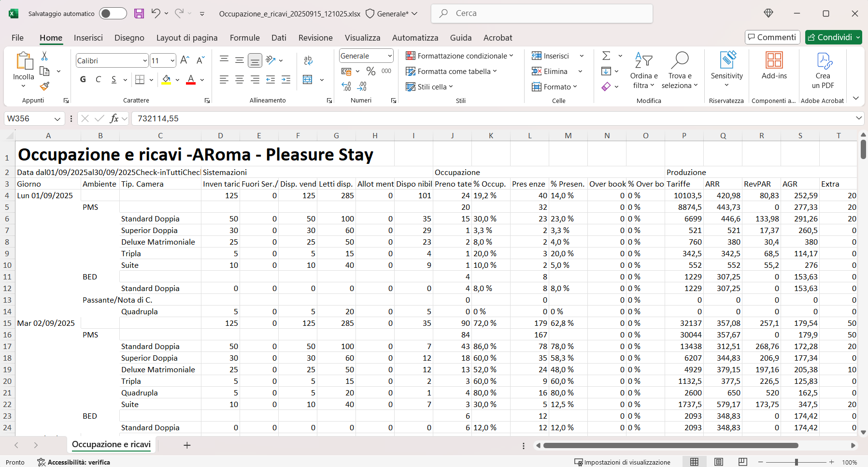
Task: Click the Merge and Center icon
Action: coord(308,79)
